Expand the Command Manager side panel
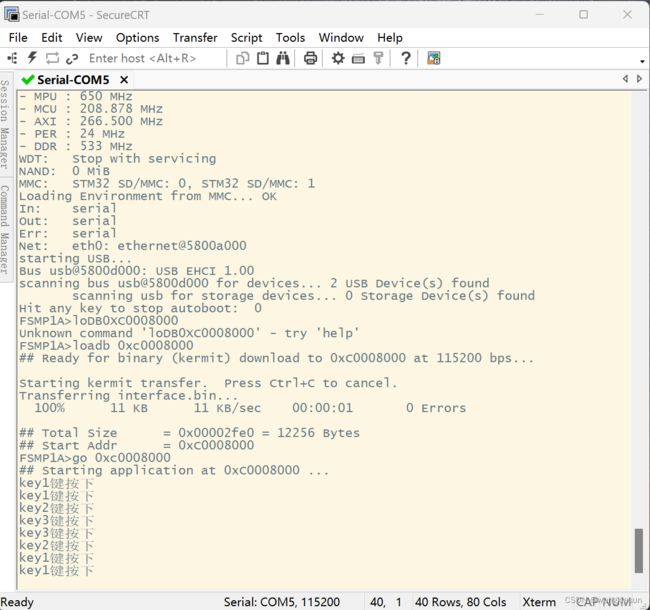This screenshot has height=610, width=650. coord(5,229)
